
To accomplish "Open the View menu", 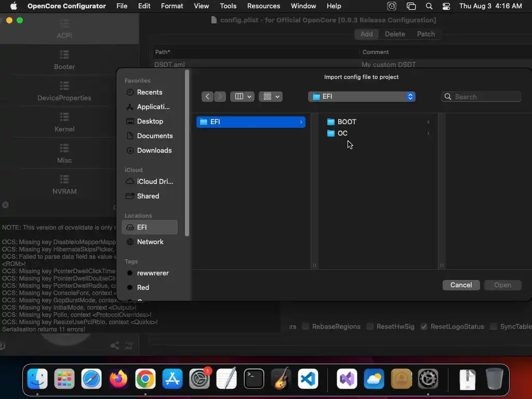I will pyautogui.click(x=201, y=6).
